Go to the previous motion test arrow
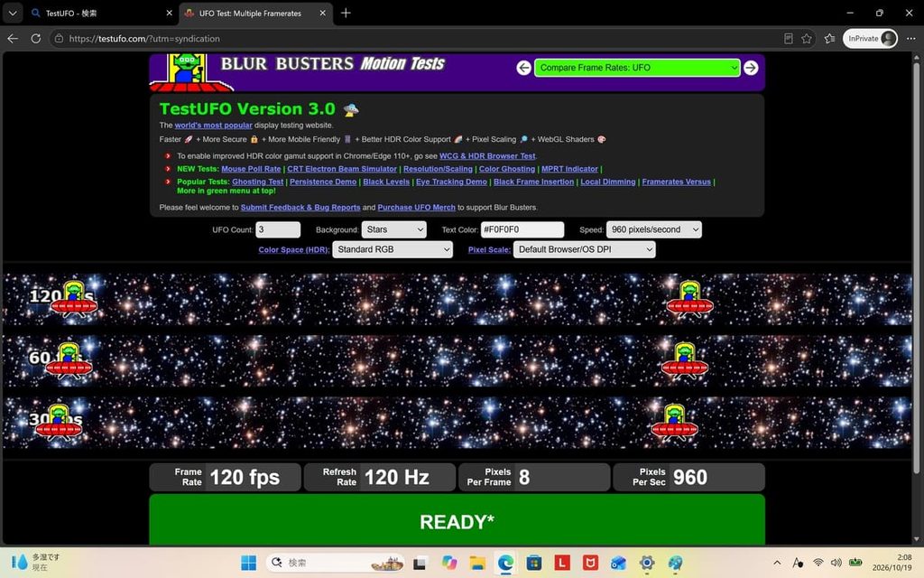Screen dimensions: 924x578 pyautogui.click(x=524, y=68)
